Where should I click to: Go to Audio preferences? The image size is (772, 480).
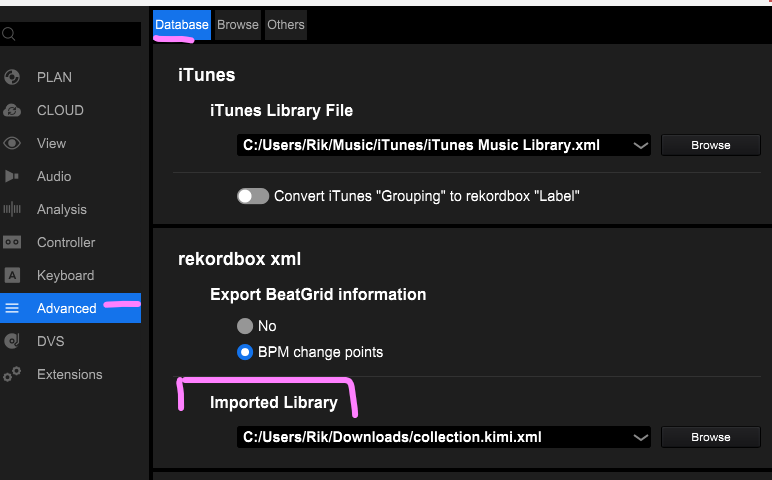coord(54,176)
